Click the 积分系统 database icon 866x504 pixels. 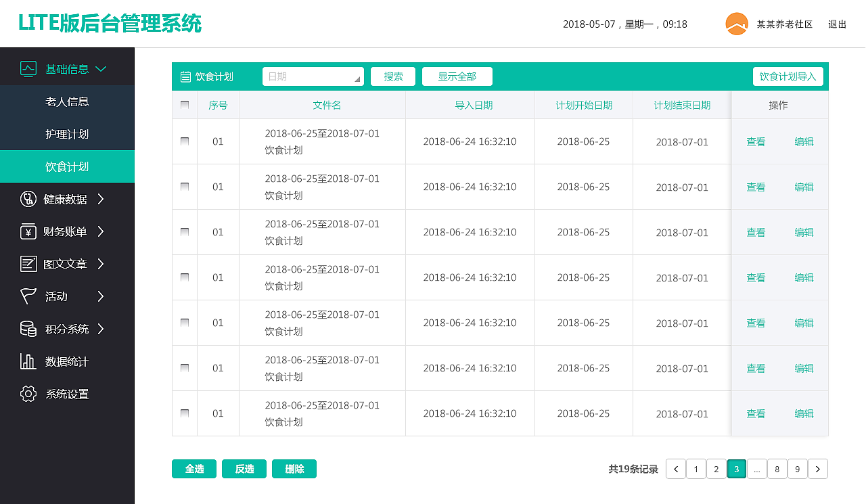pos(28,329)
